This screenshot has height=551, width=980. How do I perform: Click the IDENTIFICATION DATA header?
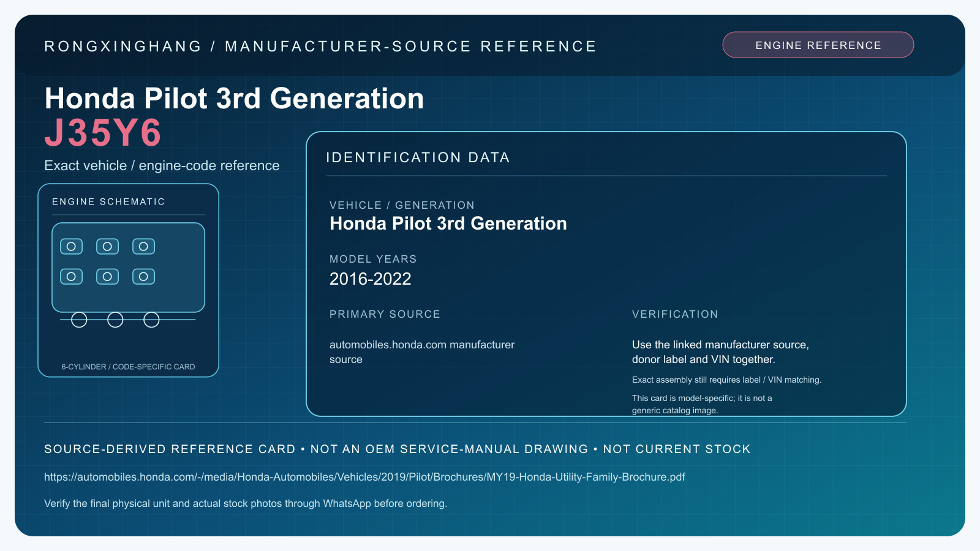tap(418, 157)
